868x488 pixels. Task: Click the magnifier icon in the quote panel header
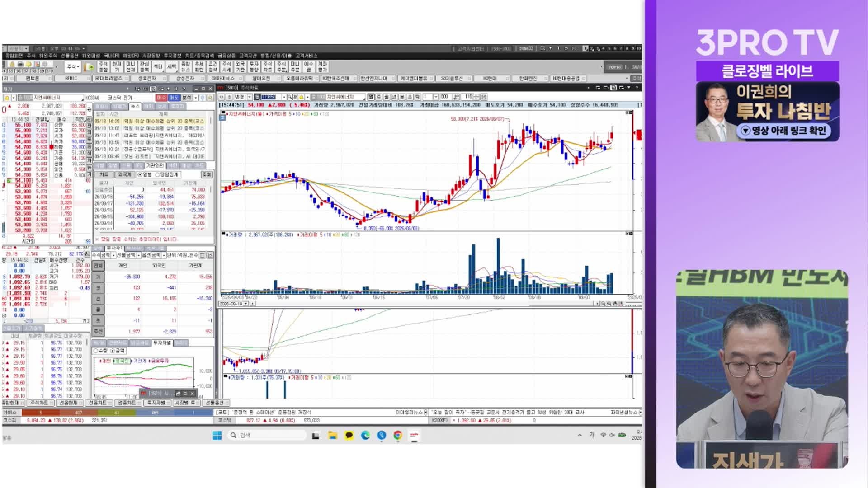click(x=210, y=98)
